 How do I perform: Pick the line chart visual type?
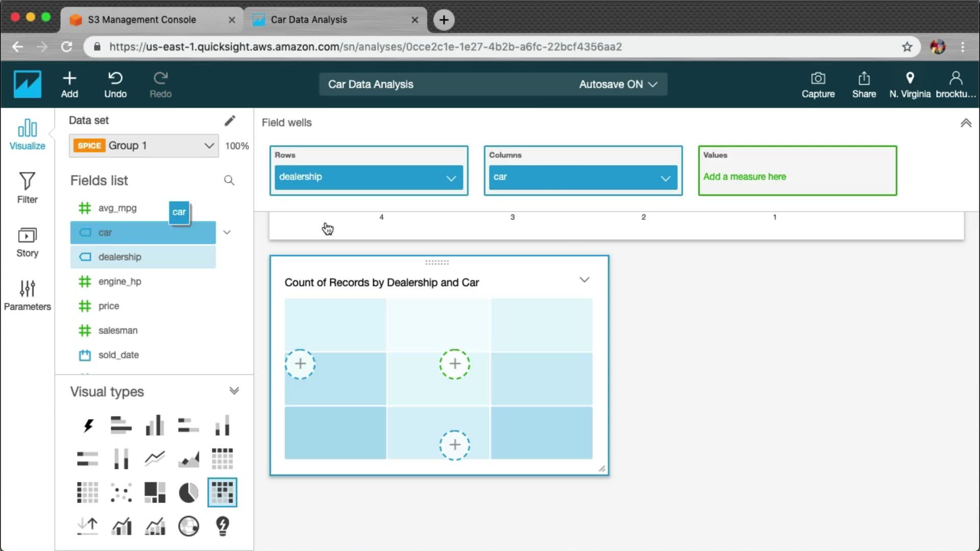point(155,459)
